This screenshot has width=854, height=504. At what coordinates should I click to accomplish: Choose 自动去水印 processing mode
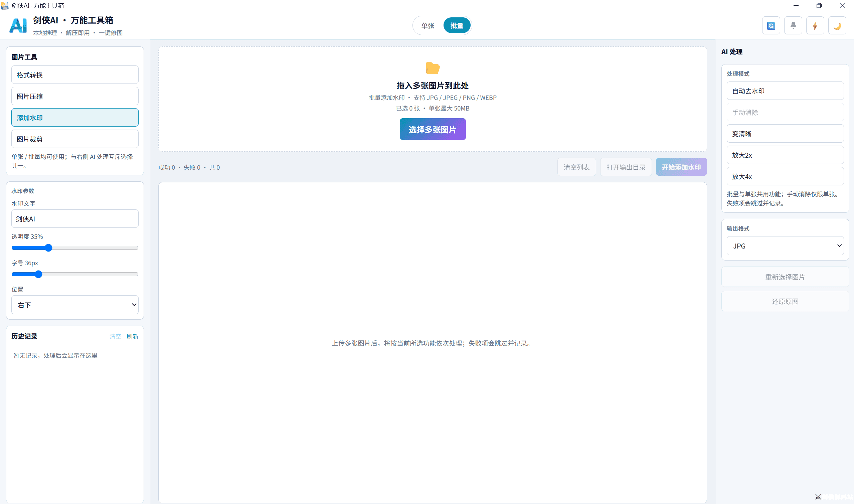point(785,91)
